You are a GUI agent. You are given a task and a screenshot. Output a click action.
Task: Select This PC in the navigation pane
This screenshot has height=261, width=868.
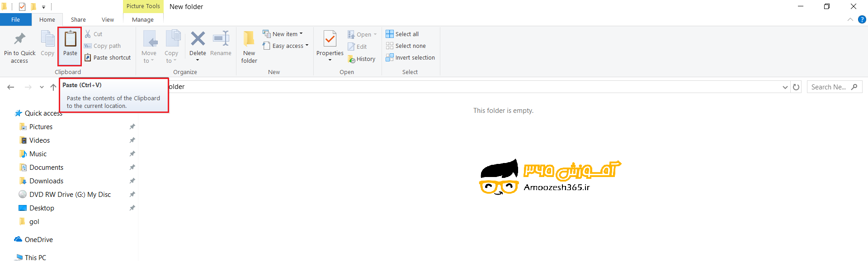[x=30, y=257]
